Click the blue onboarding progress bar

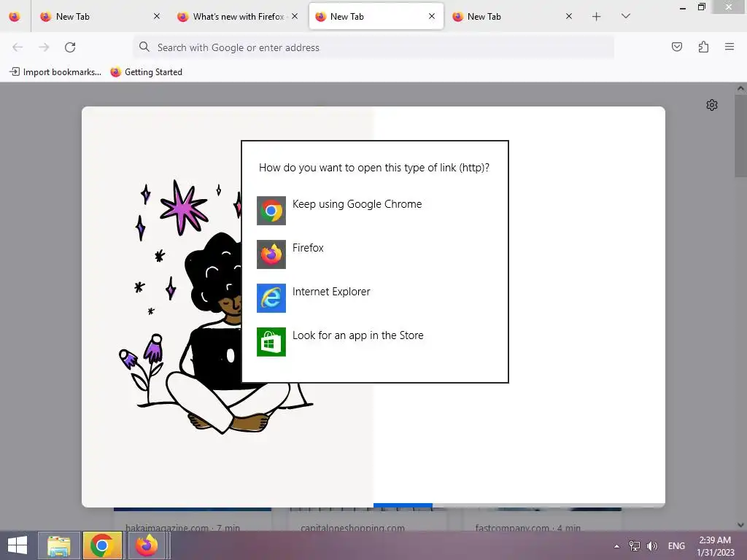(x=403, y=505)
